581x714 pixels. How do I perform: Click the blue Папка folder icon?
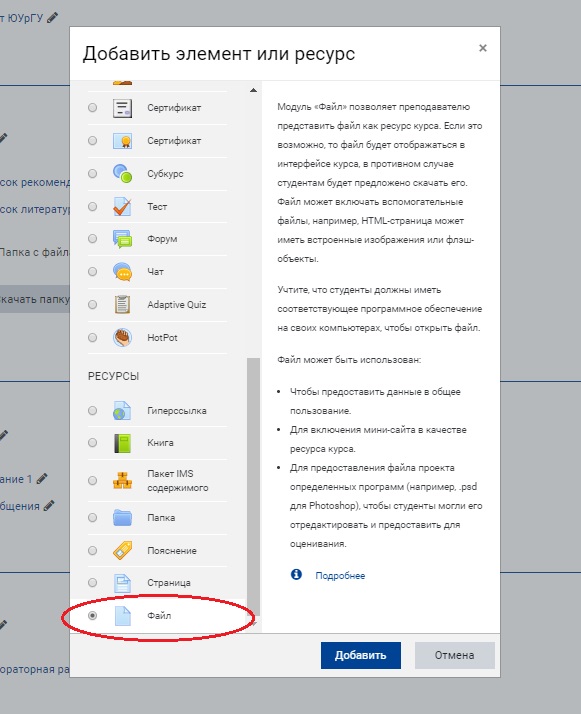tap(122, 518)
